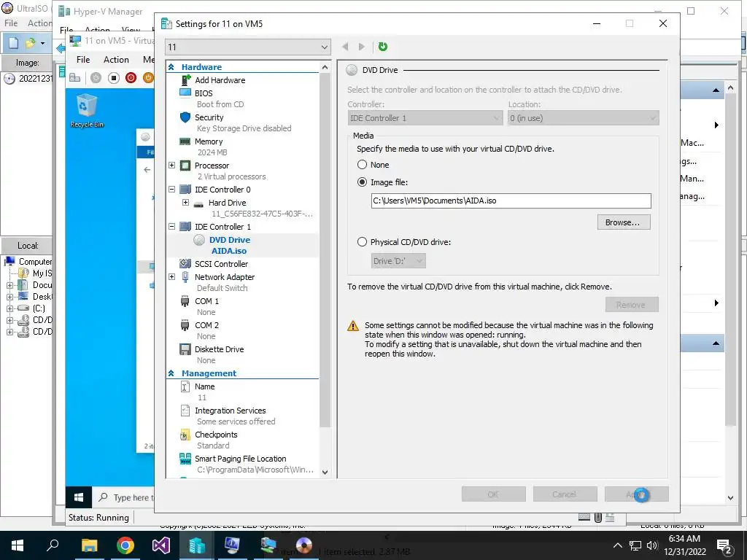
Task: Click the green refresh icon in Settings toolbar
Action: pos(382,47)
